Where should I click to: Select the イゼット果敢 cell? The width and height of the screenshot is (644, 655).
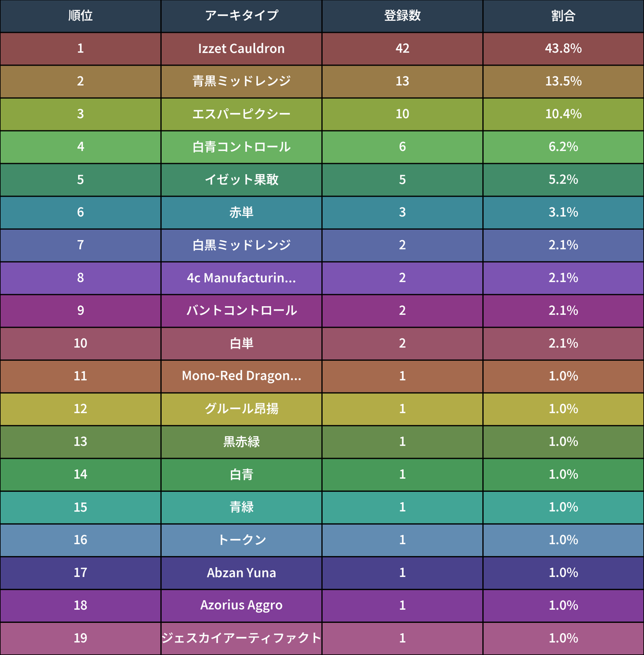click(x=241, y=180)
